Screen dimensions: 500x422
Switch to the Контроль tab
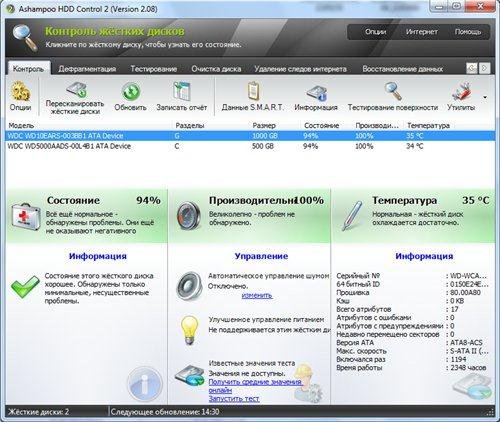pyautogui.click(x=29, y=69)
